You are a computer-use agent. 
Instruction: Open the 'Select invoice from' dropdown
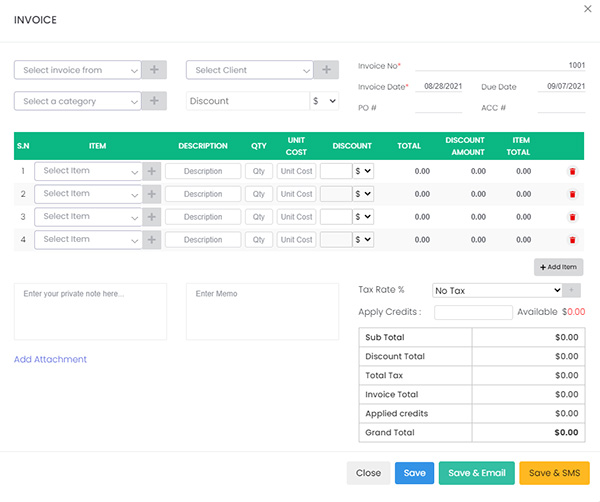tap(78, 70)
